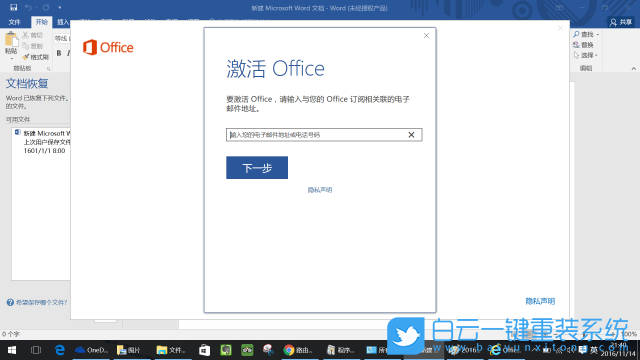Expand the 查找 dropdown arrow

point(598,35)
